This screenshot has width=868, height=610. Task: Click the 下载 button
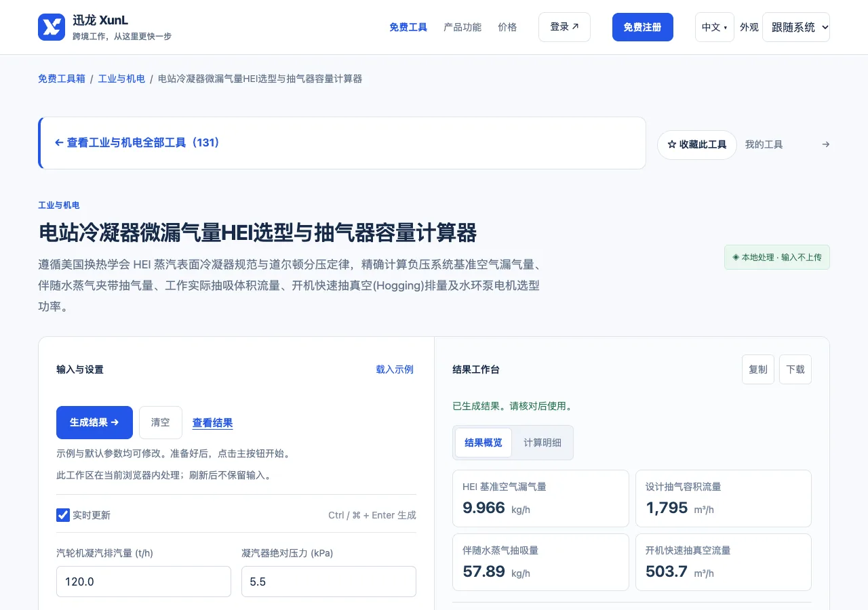click(x=795, y=369)
